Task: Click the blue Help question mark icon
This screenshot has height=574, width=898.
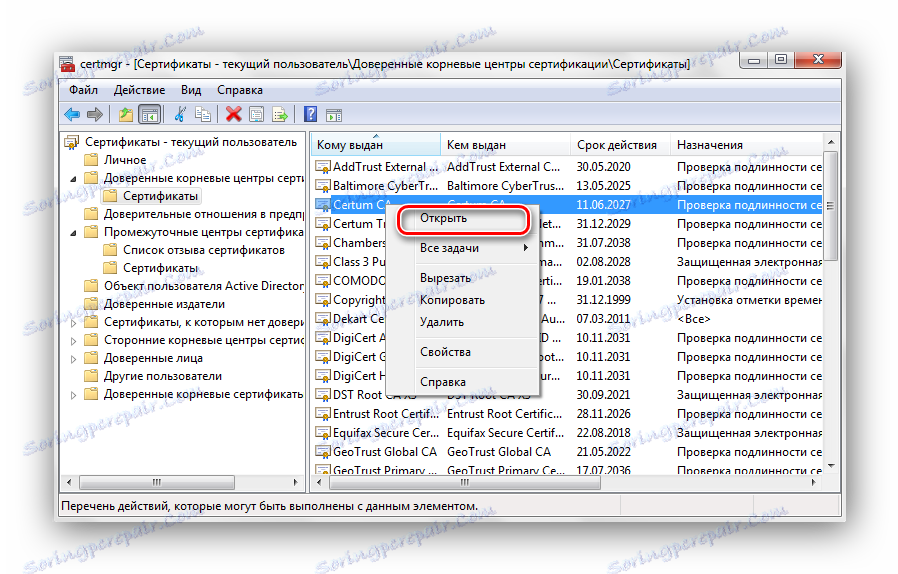Action: 310,115
